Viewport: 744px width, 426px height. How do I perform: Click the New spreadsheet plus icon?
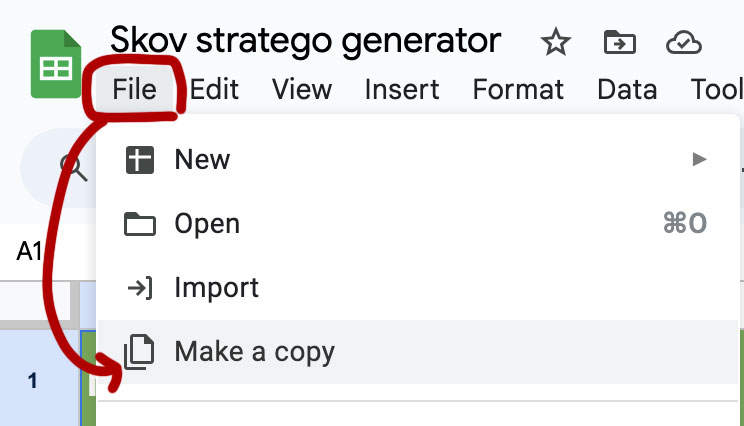coord(139,159)
